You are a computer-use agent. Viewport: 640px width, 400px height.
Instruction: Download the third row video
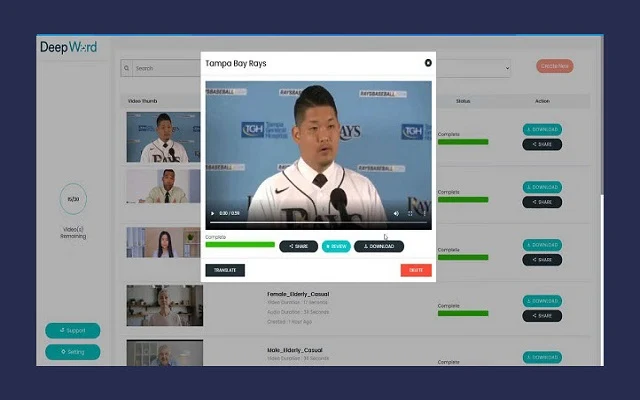(542, 245)
